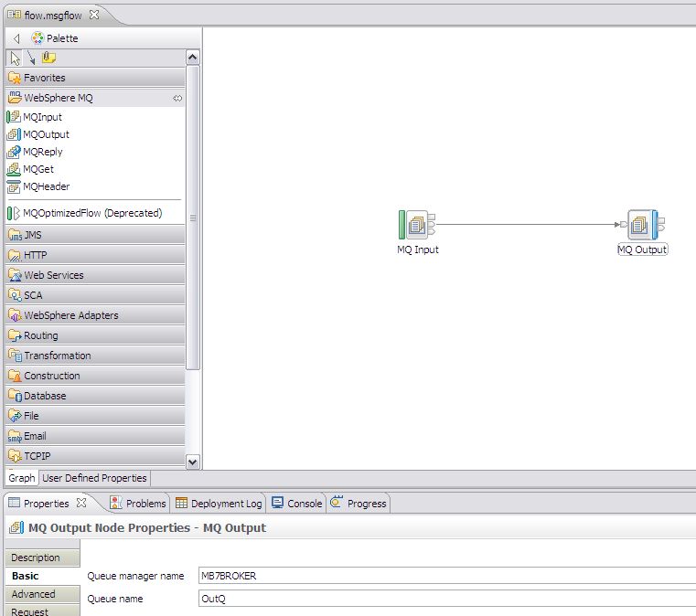Expand the Web Services drawer
The image size is (696, 616).
tap(95, 275)
